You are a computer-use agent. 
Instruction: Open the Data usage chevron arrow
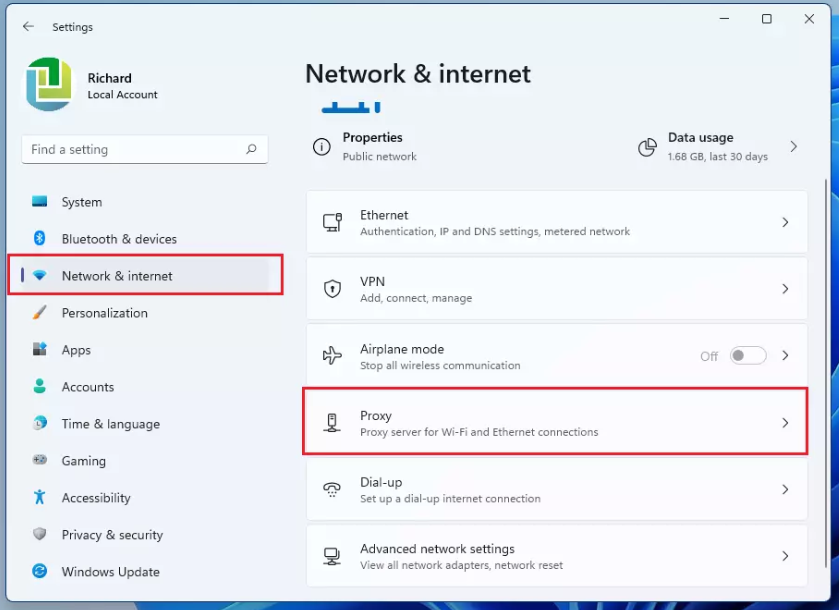click(794, 147)
